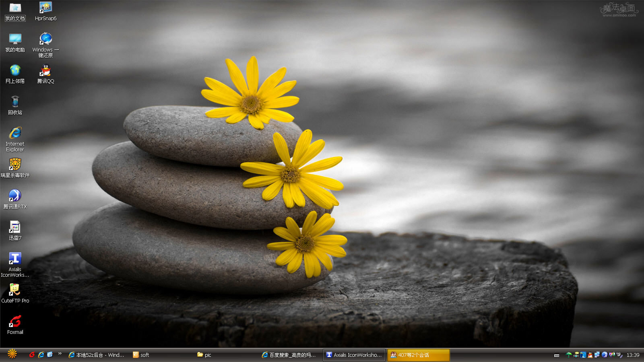Switch to Axialis IconWorkshop taskbar window
The width and height of the screenshot is (644, 362).
click(x=354, y=355)
